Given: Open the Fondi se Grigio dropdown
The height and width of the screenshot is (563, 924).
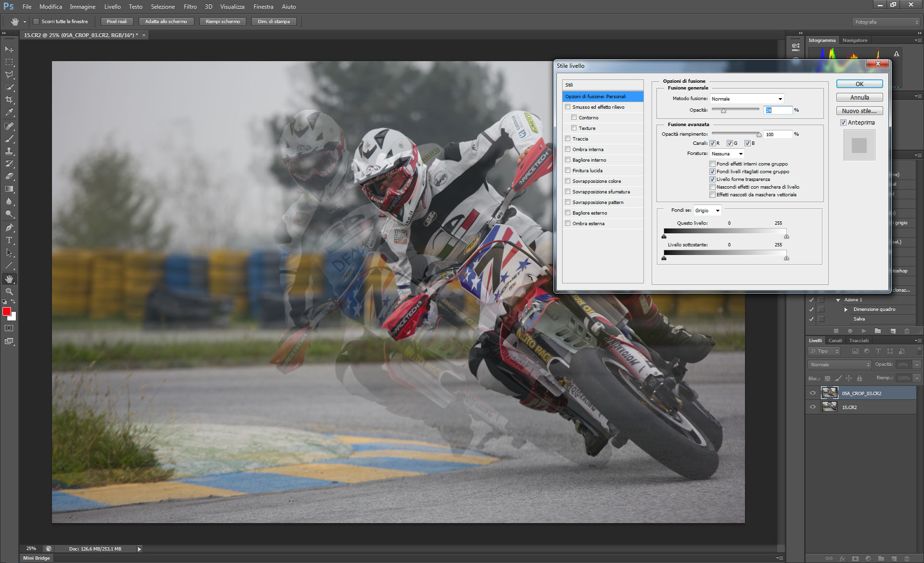Looking at the screenshot, I should click(x=707, y=210).
